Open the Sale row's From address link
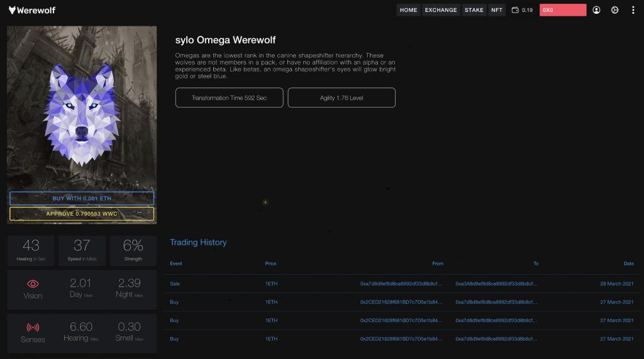This screenshot has height=359, width=644. click(401, 284)
